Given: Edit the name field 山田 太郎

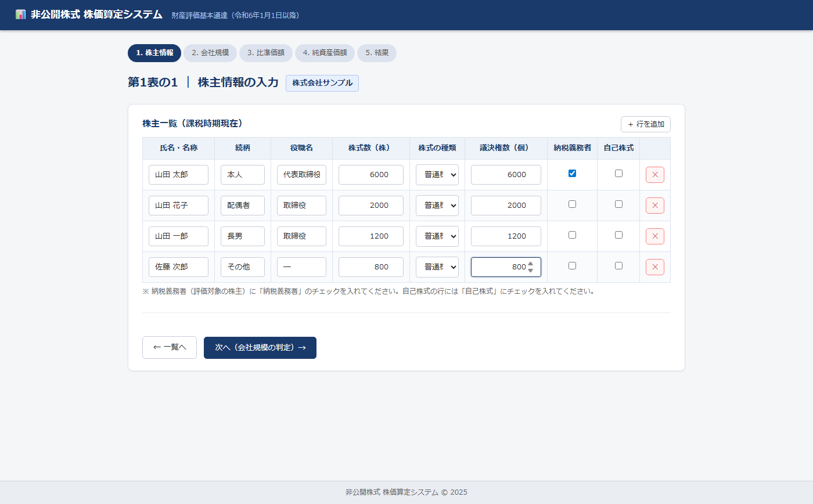Looking at the screenshot, I should coord(178,175).
